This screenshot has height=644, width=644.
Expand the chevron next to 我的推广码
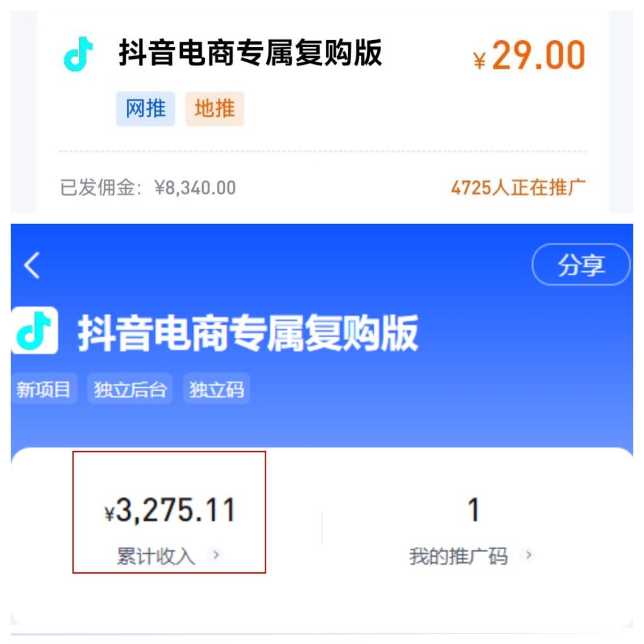point(528,555)
